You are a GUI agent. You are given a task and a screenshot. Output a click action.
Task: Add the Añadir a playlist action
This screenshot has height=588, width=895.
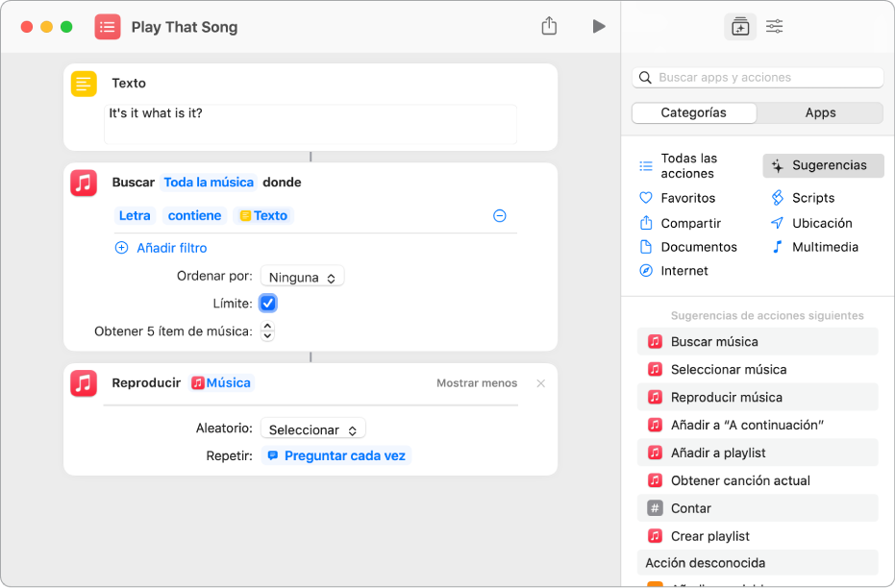point(758,453)
